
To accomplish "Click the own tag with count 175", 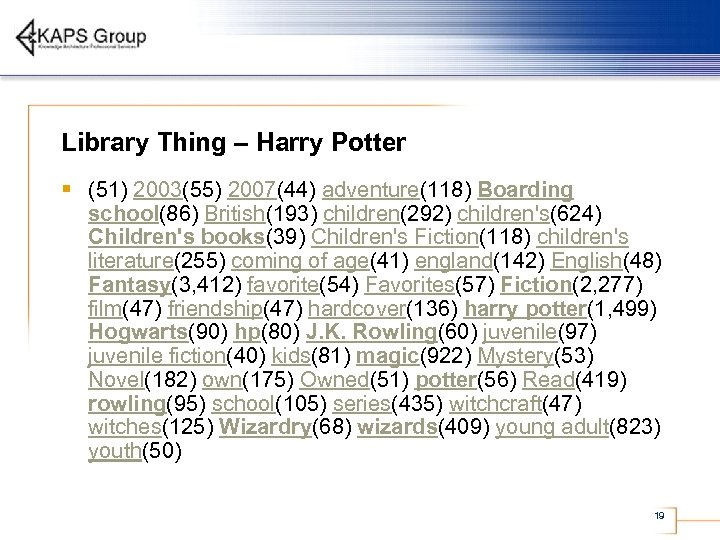I will (x=222, y=380).
